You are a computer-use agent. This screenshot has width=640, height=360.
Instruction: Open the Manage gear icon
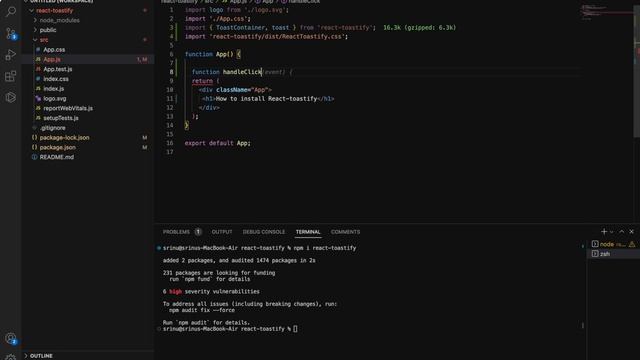click(x=11, y=357)
